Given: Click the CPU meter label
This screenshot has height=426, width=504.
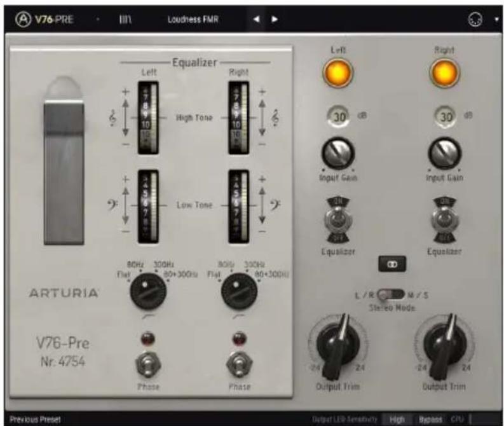Looking at the screenshot, I should point(457,419).
